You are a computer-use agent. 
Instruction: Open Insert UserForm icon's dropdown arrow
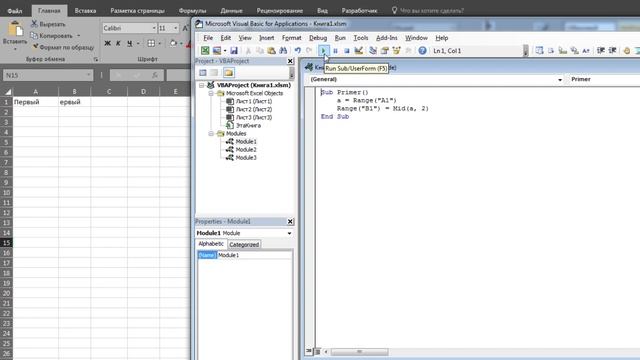224,51
